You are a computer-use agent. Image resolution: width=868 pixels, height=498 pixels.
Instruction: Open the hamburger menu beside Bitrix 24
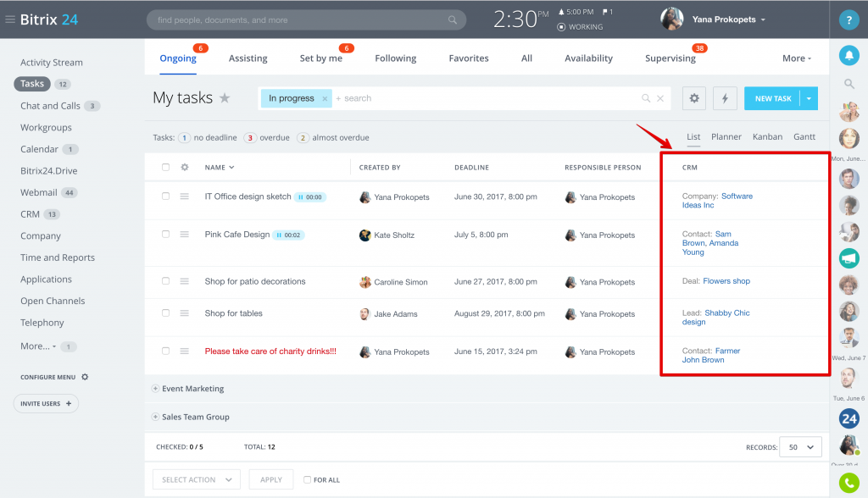[x=9, y=19]
